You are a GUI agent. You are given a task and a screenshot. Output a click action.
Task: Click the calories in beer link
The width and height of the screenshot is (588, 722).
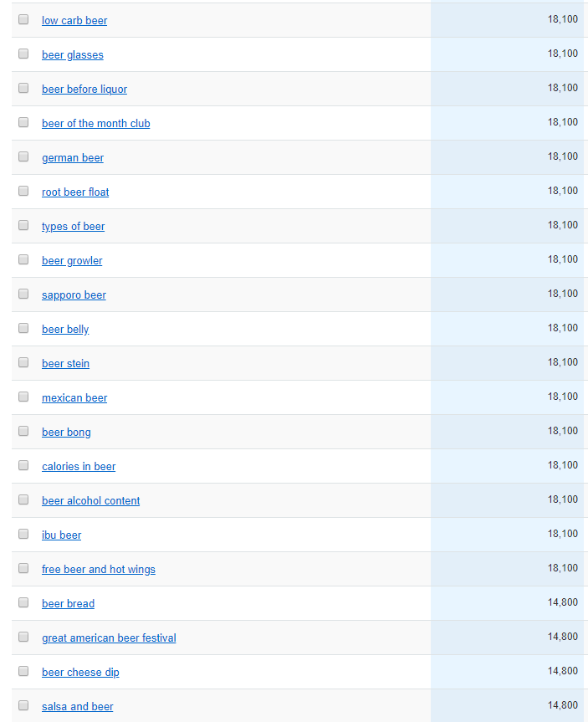pos(79,466)
